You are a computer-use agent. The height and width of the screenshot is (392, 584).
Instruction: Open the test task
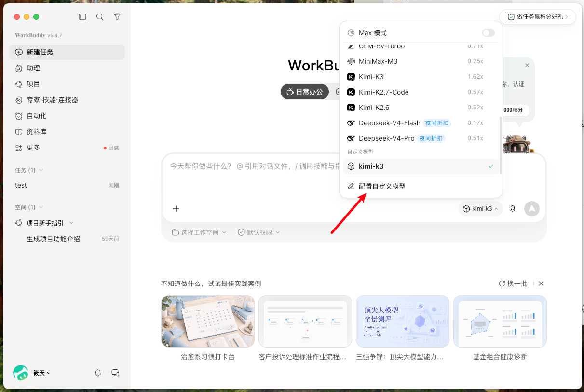(67, 185)
